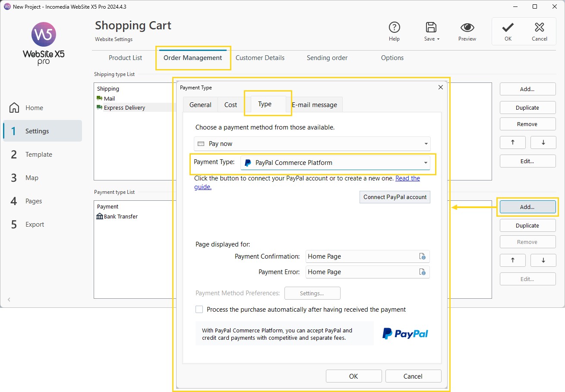The height and width of the screenshot is (392, 565).
Task: Switch to Product List tab
Action: click(x=125, y=58)
